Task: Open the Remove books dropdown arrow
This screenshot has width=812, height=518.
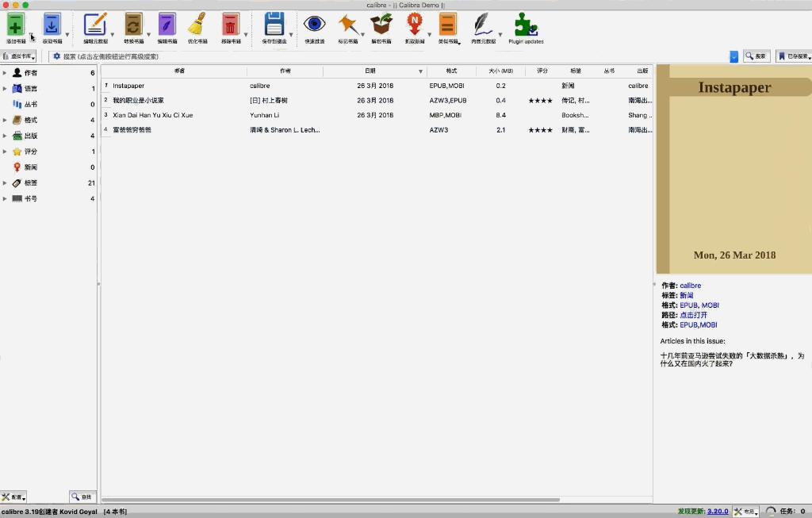Action: pos(246,35)
